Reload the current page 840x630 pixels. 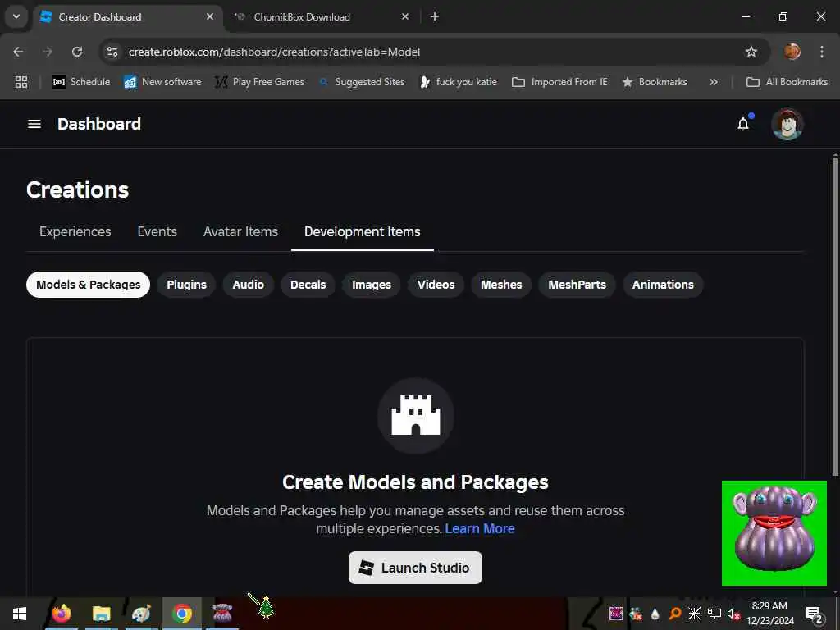pos(77,52)
